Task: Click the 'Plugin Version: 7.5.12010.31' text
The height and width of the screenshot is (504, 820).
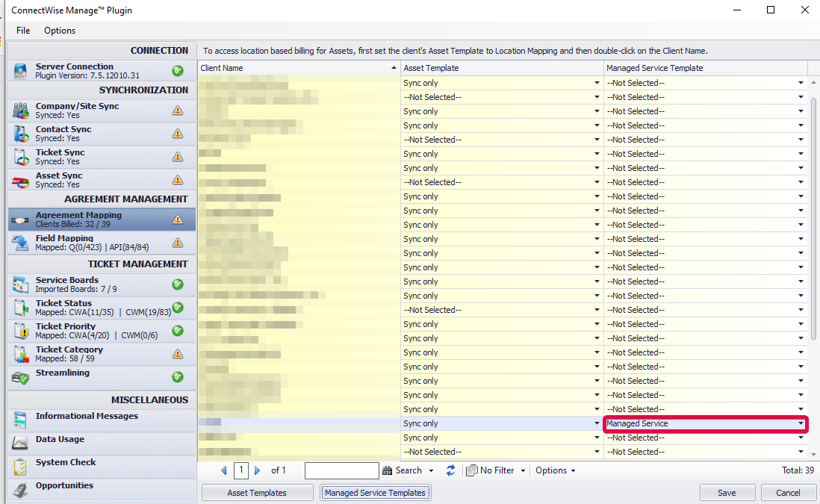Action: click(87, 76)
